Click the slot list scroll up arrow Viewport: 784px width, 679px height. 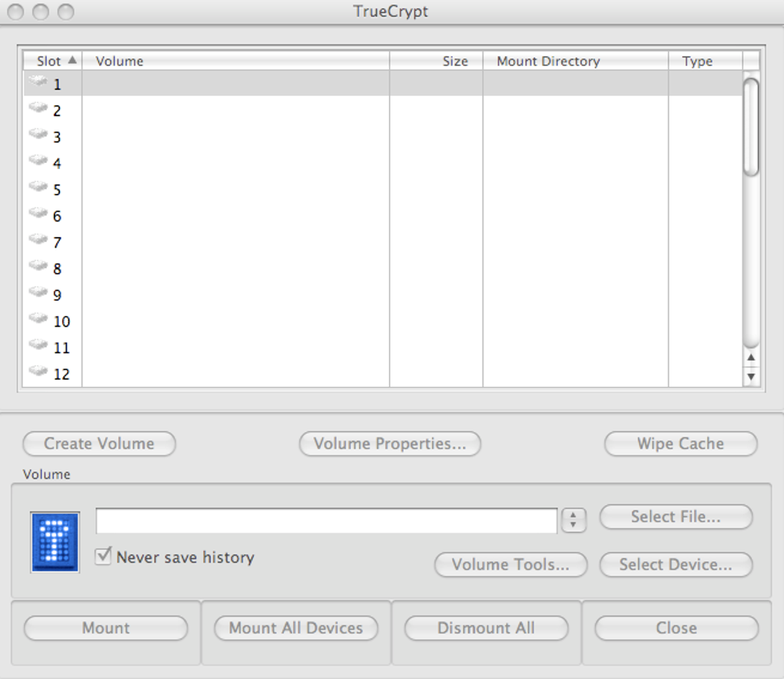click(751, 358)
